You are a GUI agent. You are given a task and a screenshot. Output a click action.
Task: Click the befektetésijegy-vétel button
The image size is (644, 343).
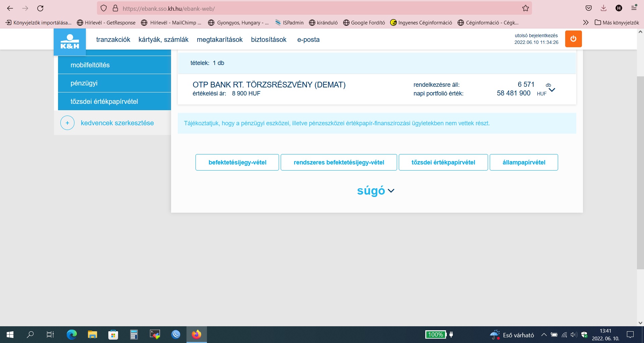[237, 162]
